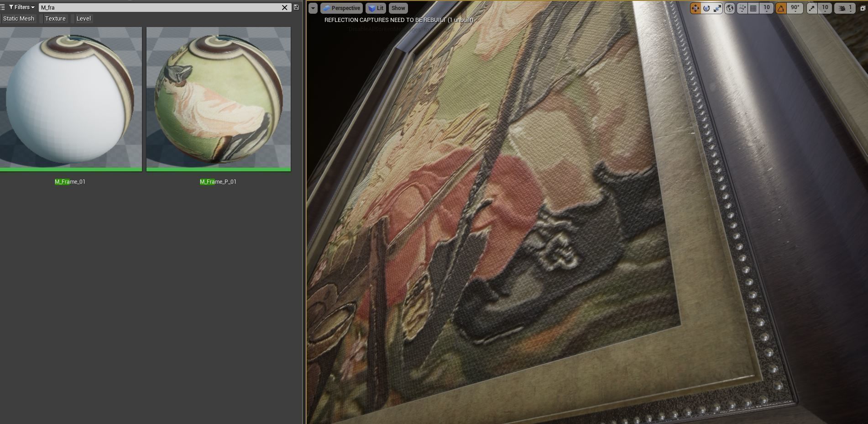Click the M_Frame_P_01 asset name
Image resolution: width=868 pixels, height=424 pixels.
pyautogui.click(x=218, y=182)
